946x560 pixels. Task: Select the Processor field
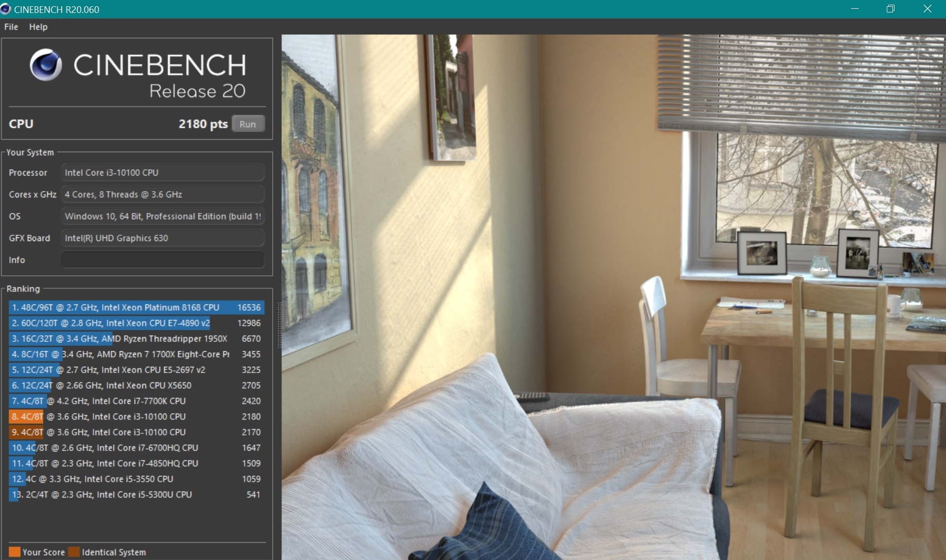(163, 172)
